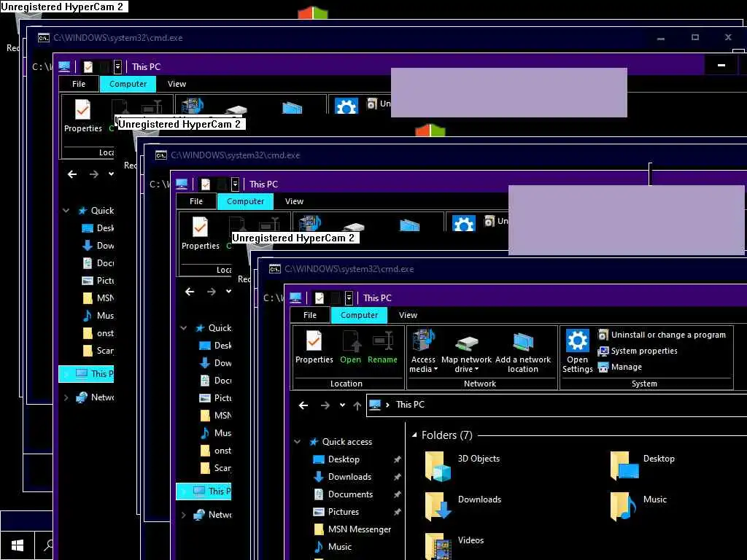Go back in front This PC window
747x560 pixels.
pyautogui.click(x=303, y=405)
